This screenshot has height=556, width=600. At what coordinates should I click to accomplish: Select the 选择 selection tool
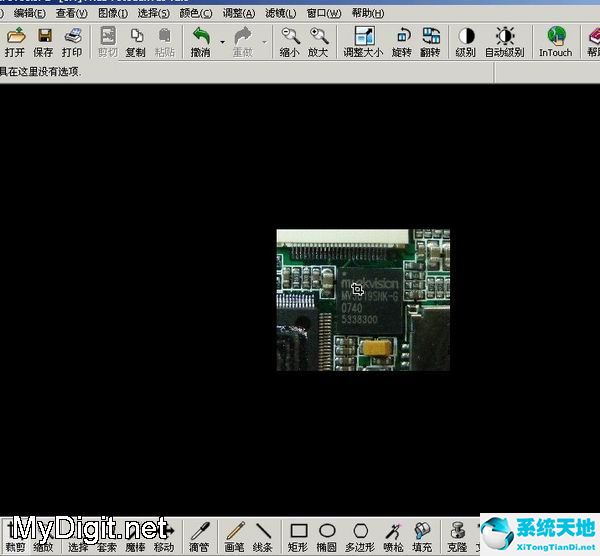pyautogui.click(x=78, y=537)
